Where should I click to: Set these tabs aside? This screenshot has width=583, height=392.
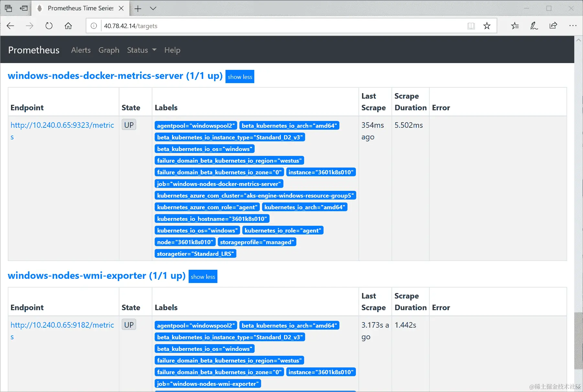[24, 8]
